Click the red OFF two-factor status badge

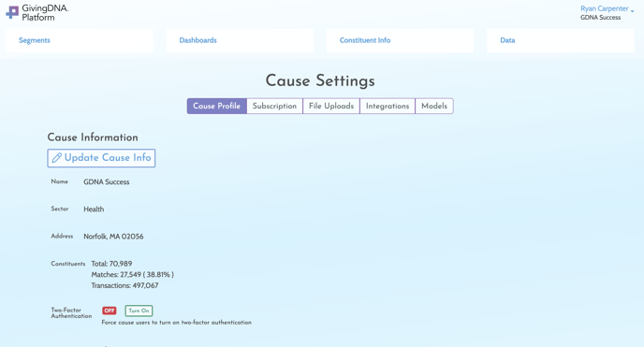click(x=110, y=311)
